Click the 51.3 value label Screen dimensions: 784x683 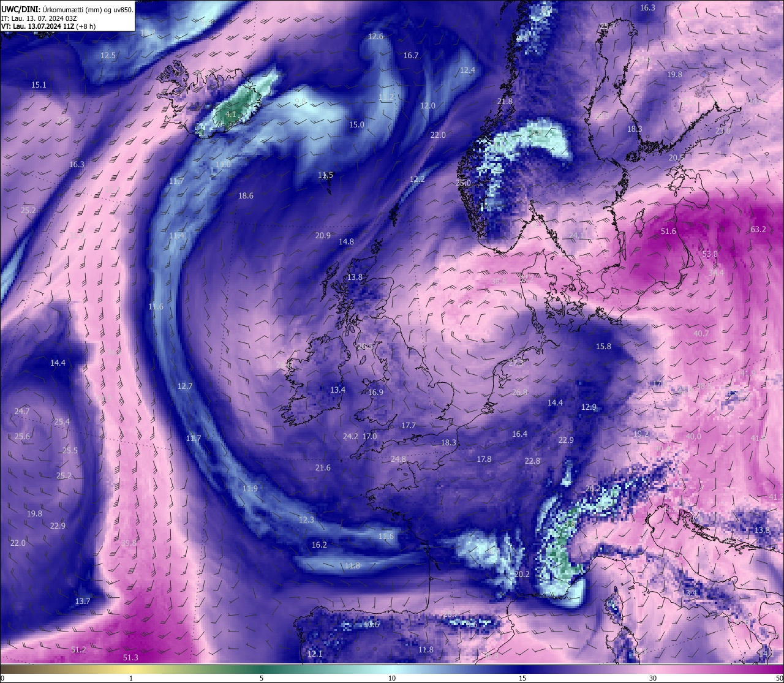click(x=130, y=658)
